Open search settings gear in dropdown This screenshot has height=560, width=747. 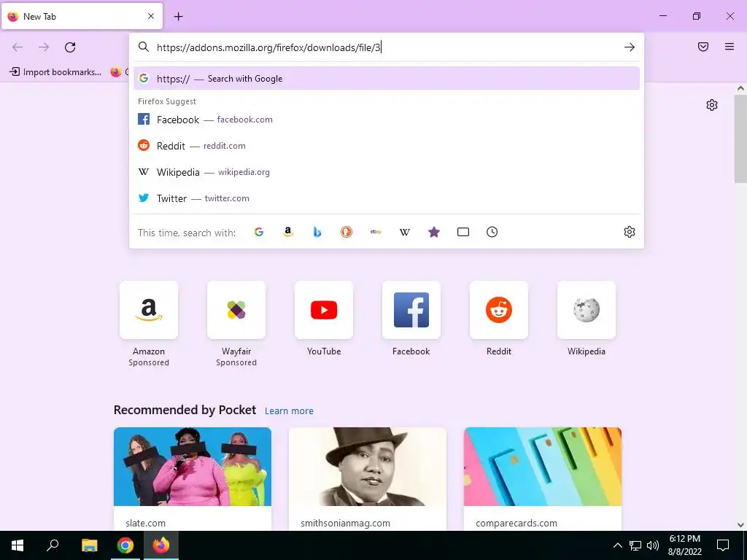point(630,232)
